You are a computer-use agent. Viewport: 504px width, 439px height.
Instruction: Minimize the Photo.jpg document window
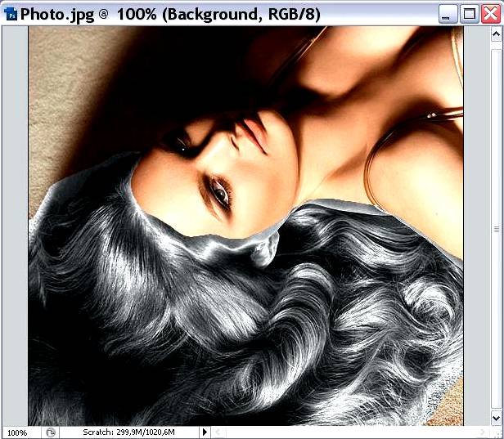[447, 13]
